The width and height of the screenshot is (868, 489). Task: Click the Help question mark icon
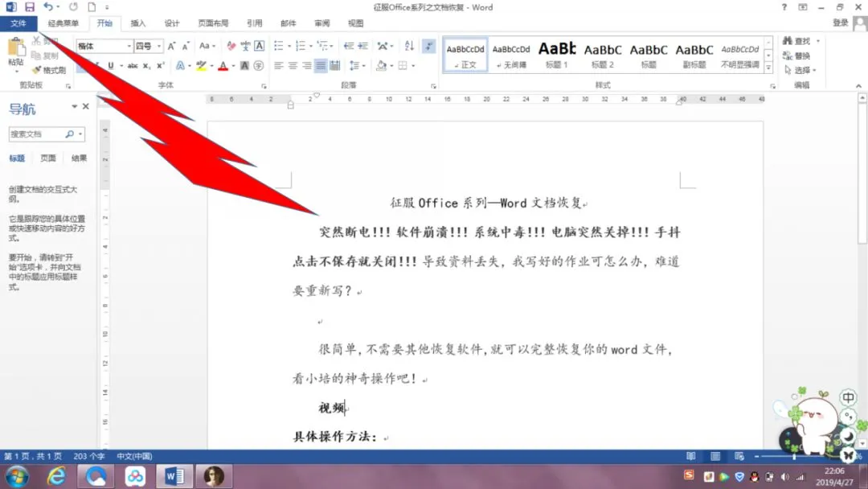coord(784,7)
